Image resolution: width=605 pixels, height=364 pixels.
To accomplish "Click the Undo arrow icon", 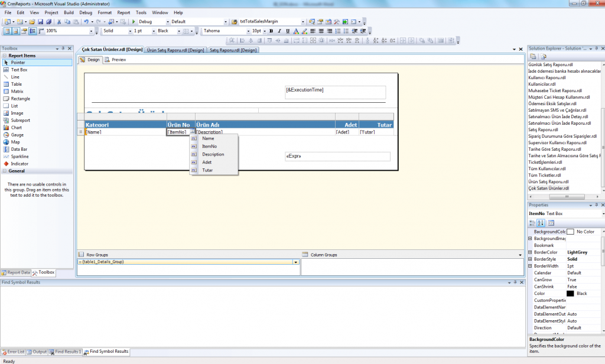I will click(x=86, y=22).
